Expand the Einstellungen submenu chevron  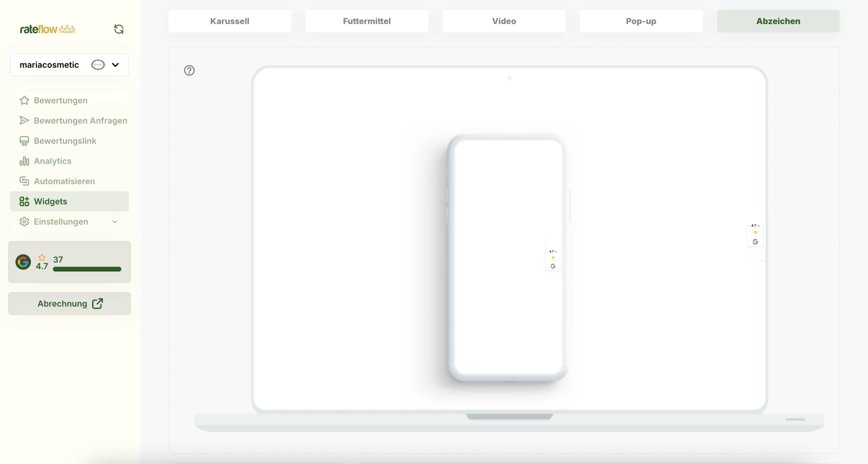point(115,222)
